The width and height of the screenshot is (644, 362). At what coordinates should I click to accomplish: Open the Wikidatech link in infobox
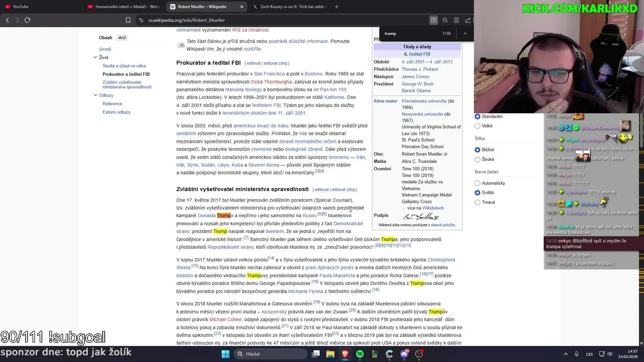tap(433, 208)
